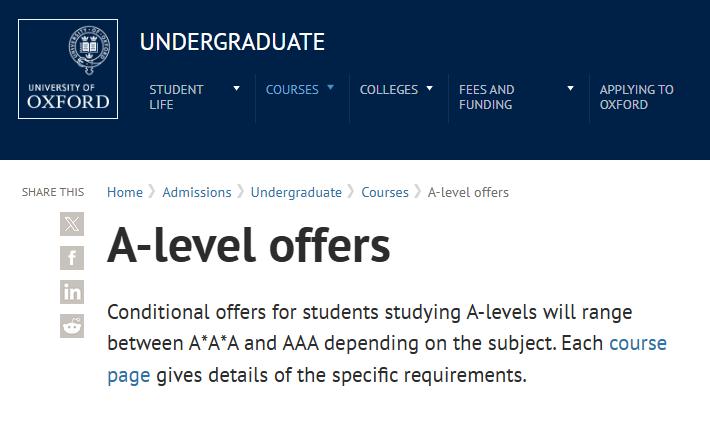Go to the Courses breadcrumb link
Viewport: 710px width, 431px height.
point(385,192)
